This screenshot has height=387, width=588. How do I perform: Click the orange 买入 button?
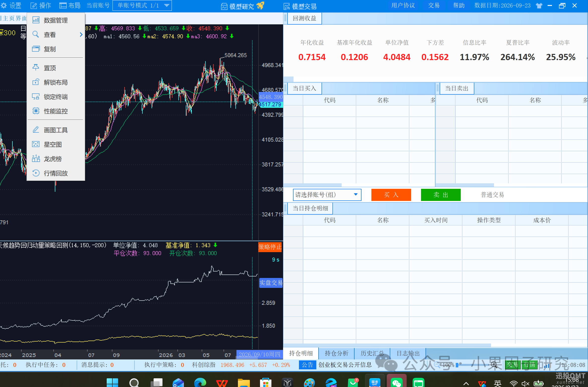pos(391,195)
